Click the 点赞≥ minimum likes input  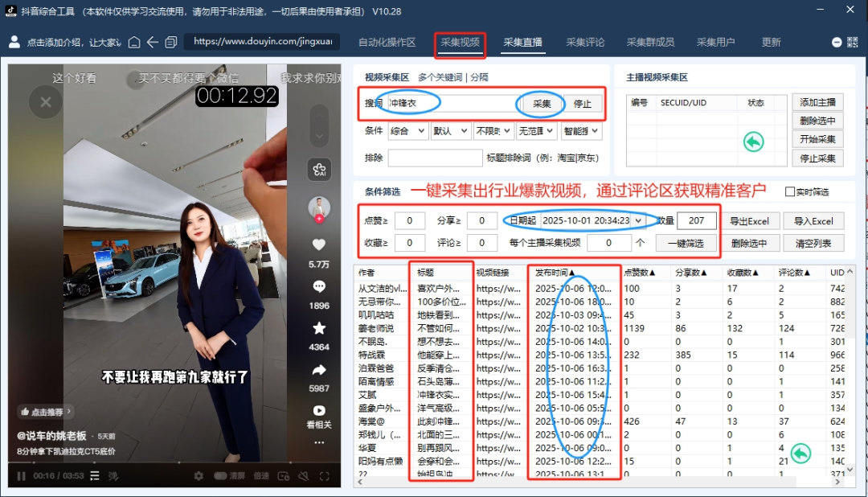[410, 220]
